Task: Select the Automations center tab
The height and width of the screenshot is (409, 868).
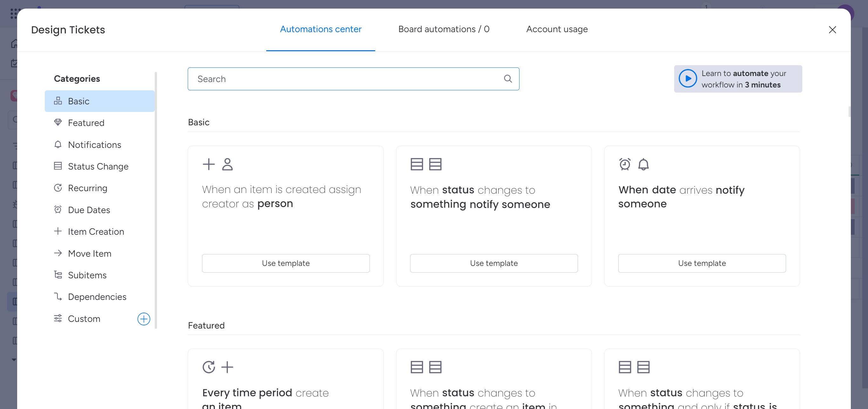Action: (321, 29)
